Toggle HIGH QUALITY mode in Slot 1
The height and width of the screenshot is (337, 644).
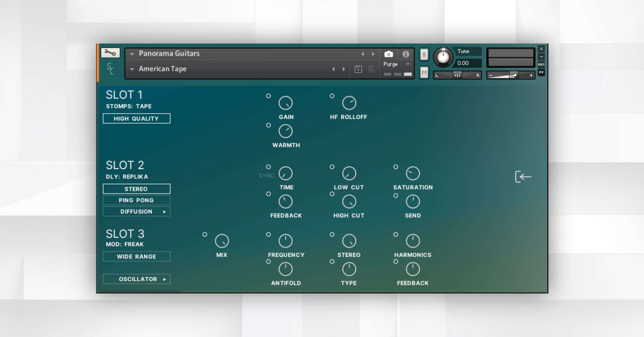point(137,118)
